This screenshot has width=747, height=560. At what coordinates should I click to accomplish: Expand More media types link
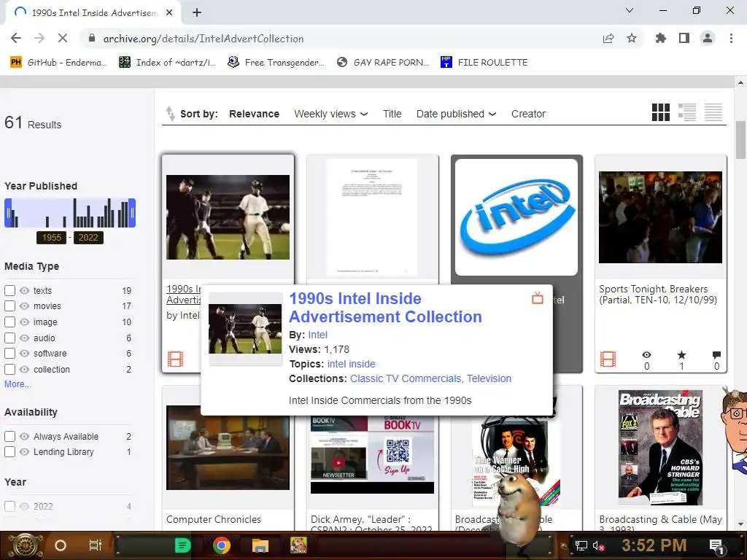(x=18, y=384)
